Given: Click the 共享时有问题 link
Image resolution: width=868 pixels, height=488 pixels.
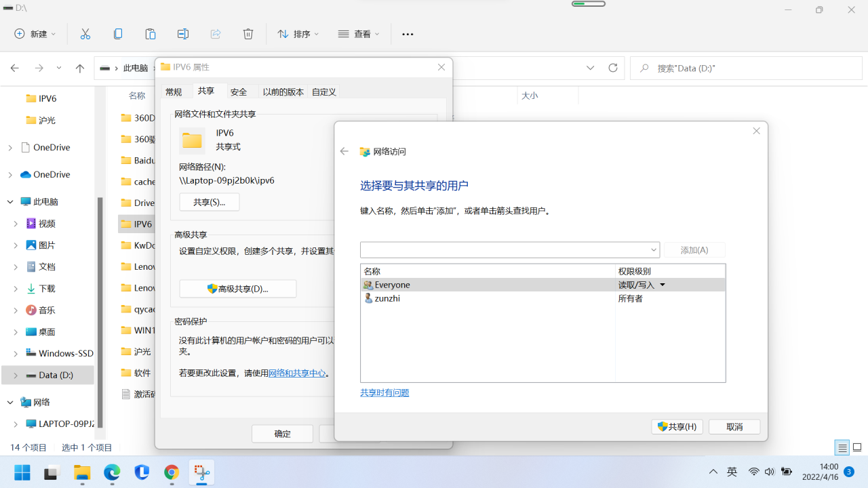Looking at the screenshot, I should (384, 392).
